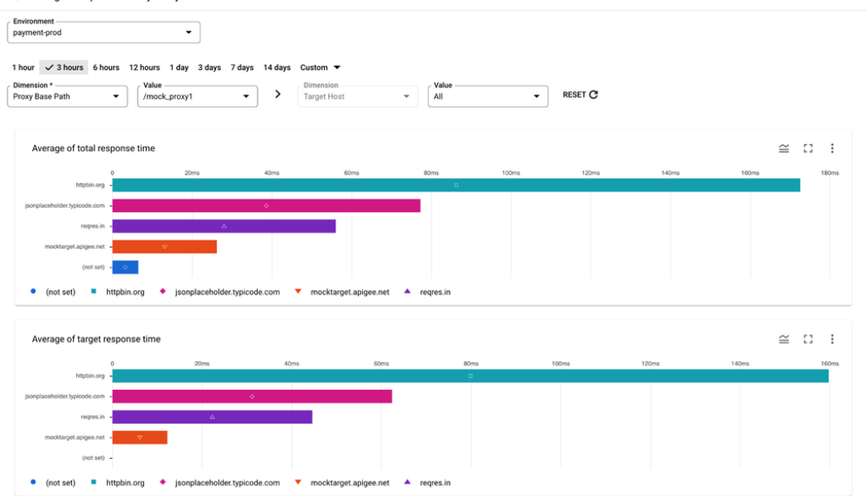The image size is (868, 496).
Task: Toggle httpbin.org legend in total response chart
Action: (x=124, y=292)
